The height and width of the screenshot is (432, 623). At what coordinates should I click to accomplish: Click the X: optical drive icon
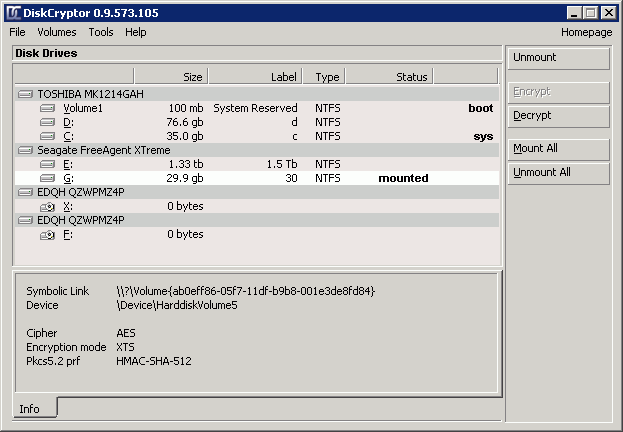(x=48, y=206)
